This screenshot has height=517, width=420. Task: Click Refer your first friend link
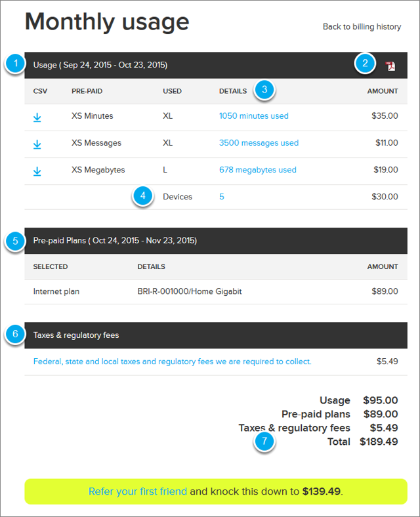pos(137,491)
